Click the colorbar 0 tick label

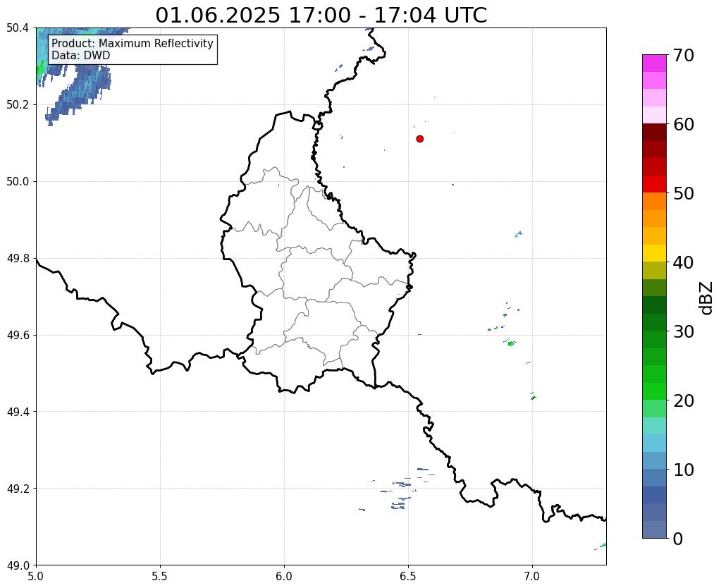pos(678,539)
